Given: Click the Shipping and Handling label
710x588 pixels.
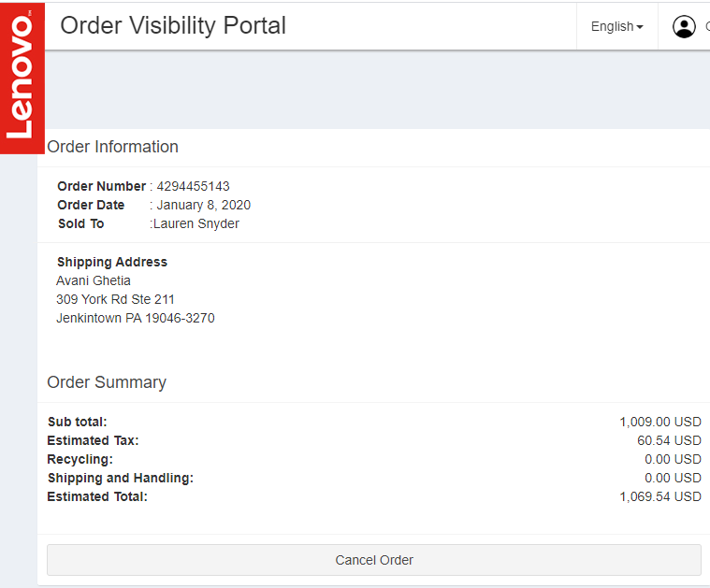Looking at the screenshot, I should click(120, 478).
